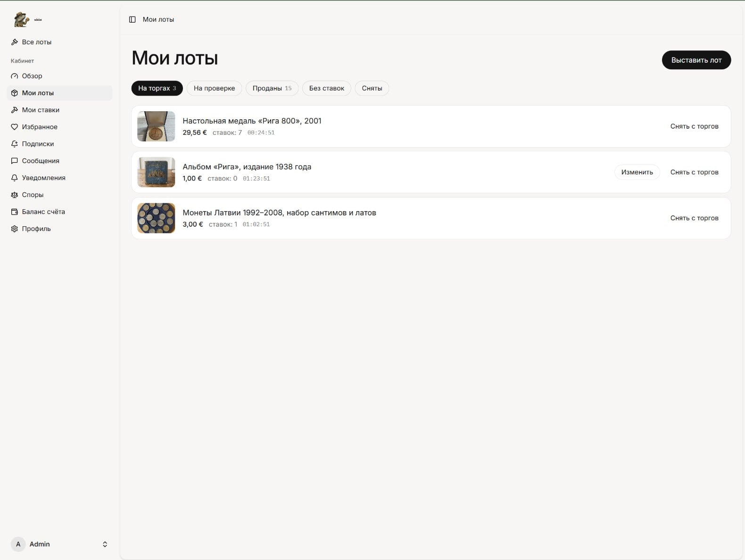Screen dimensions: 745x560
Task: Switch to the На проверке tab
Action: (214, 88)
